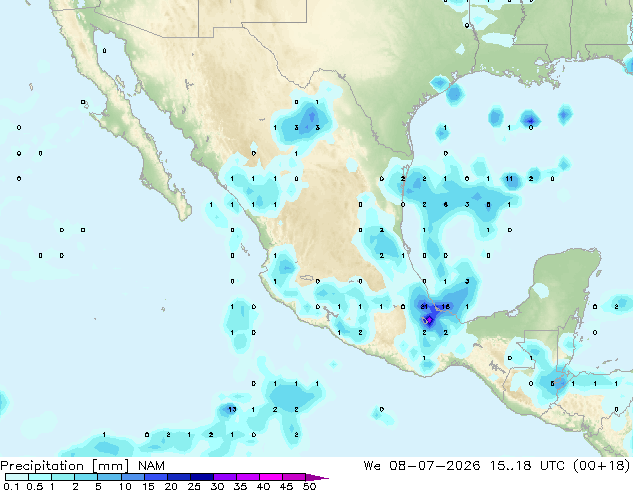The width and height of the screenshot is (634, 490).
Task: Click the weekday label 'We'
Action: tap(372, 466)
